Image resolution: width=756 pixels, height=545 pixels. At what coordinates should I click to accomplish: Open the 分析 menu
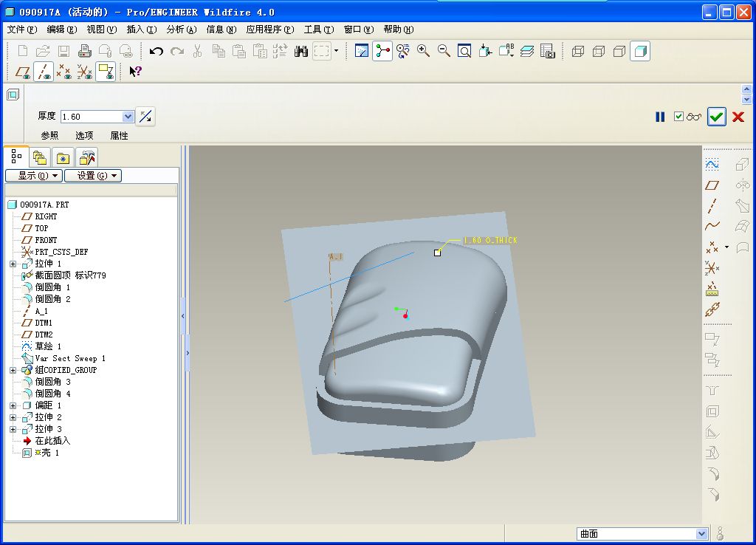tap(182, 30)
